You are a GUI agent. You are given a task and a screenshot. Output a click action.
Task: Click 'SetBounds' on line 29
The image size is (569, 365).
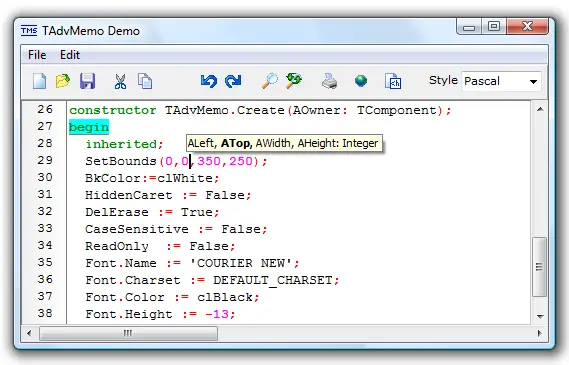click(x=121, y=161)
